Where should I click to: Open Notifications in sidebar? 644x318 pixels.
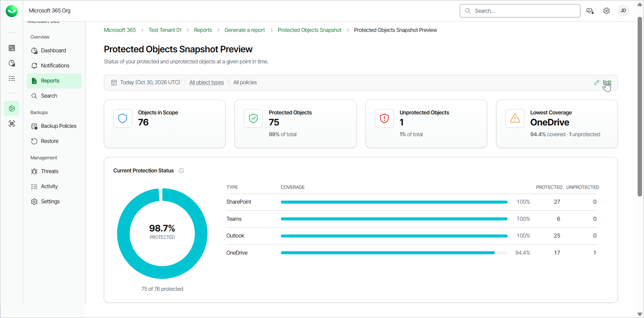click(54, 66)
